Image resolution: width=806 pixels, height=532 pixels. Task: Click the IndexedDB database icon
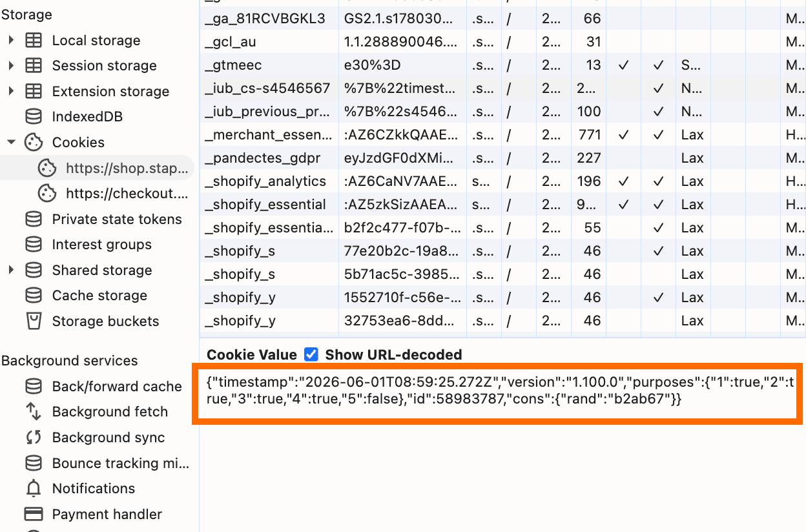pos(34,117)
